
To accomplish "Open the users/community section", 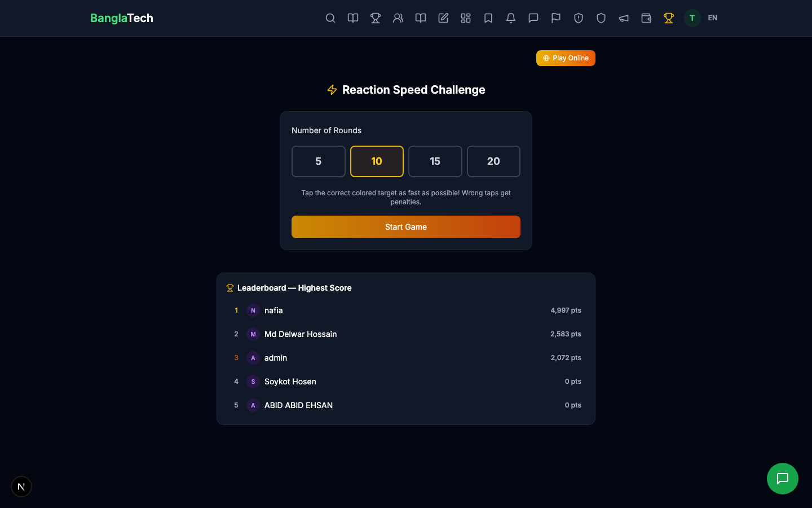I will point(398,18).
